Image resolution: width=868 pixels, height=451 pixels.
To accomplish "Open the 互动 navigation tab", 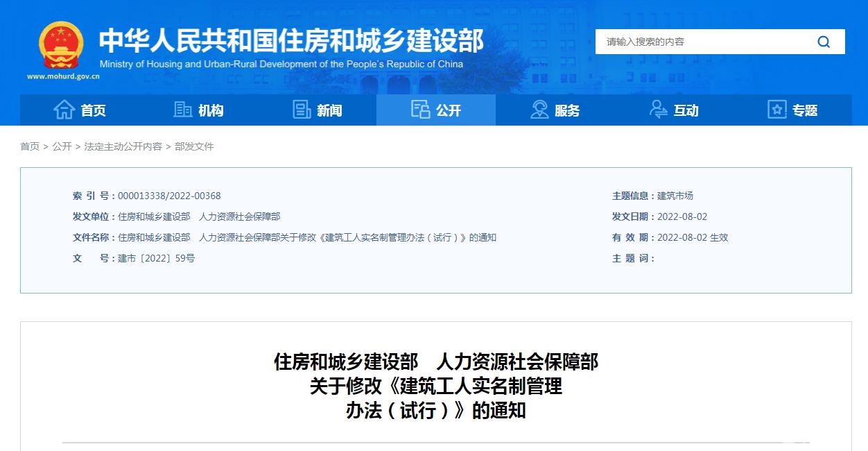I will 674,110.
